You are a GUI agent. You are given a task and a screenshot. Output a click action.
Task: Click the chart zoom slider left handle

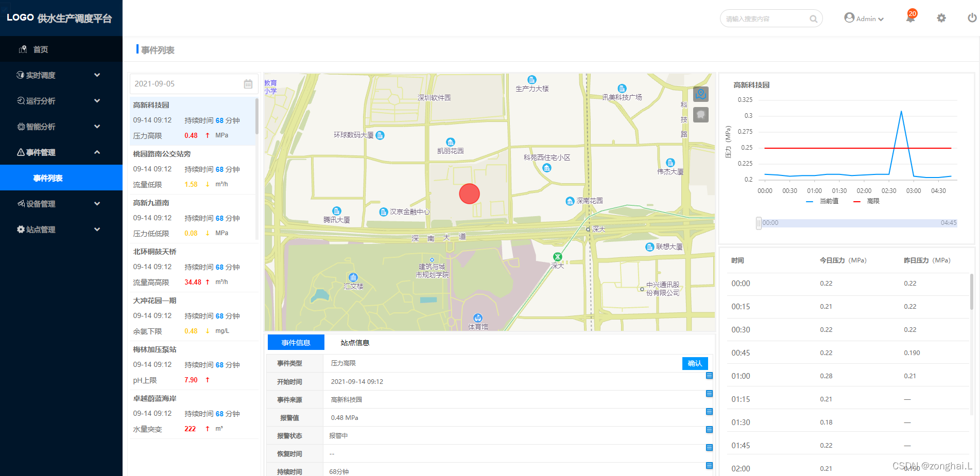coord(759,223)
